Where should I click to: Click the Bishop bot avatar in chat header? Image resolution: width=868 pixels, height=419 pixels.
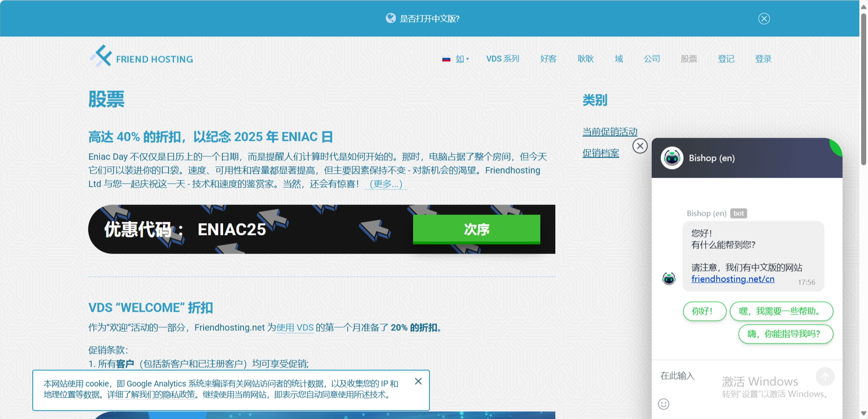click(x=672, y=158)
